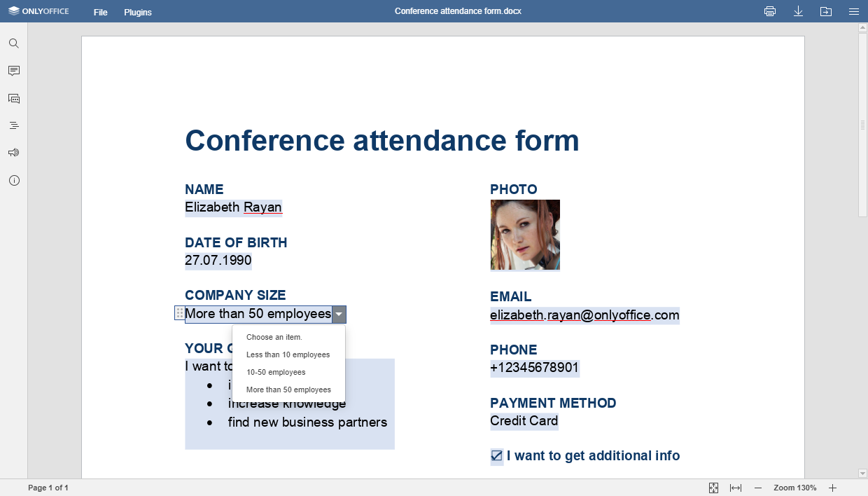Image resolution: width=868 pixels, height=496 pixels.
Task: Select the attendee photo image
Action: click(x=525, y=235)
